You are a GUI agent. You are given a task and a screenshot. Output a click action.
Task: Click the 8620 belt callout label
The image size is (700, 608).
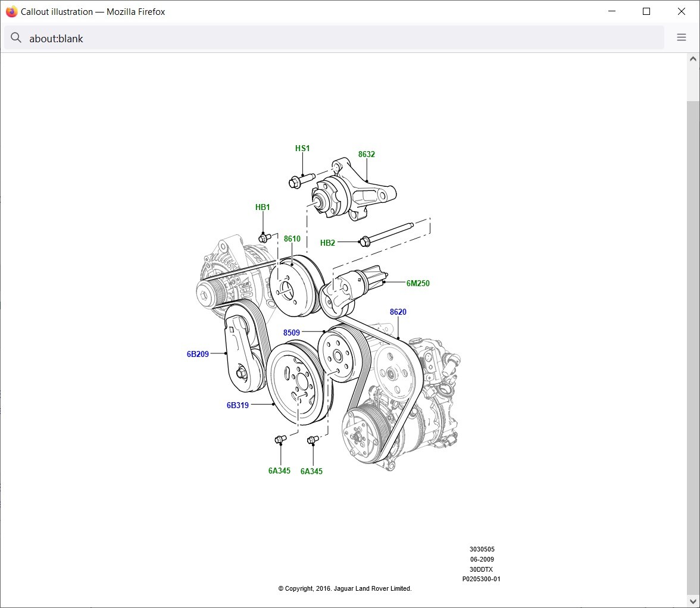(398, 312)
